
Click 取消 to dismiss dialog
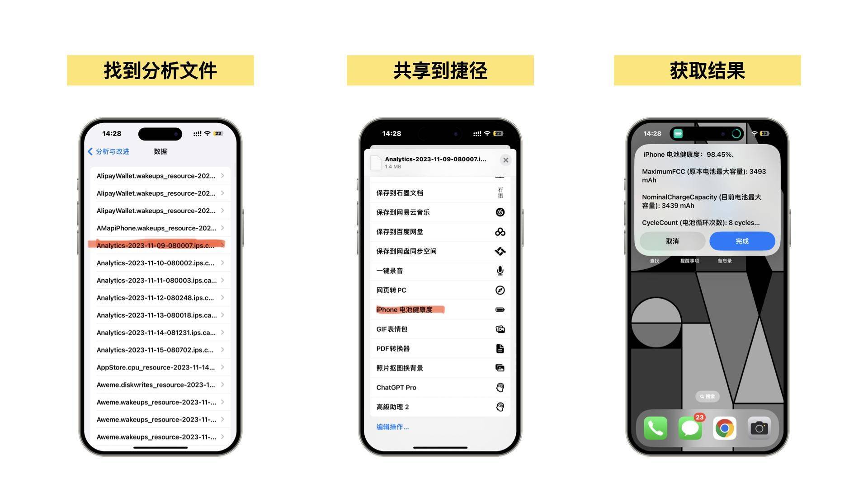tap(672, 241)
